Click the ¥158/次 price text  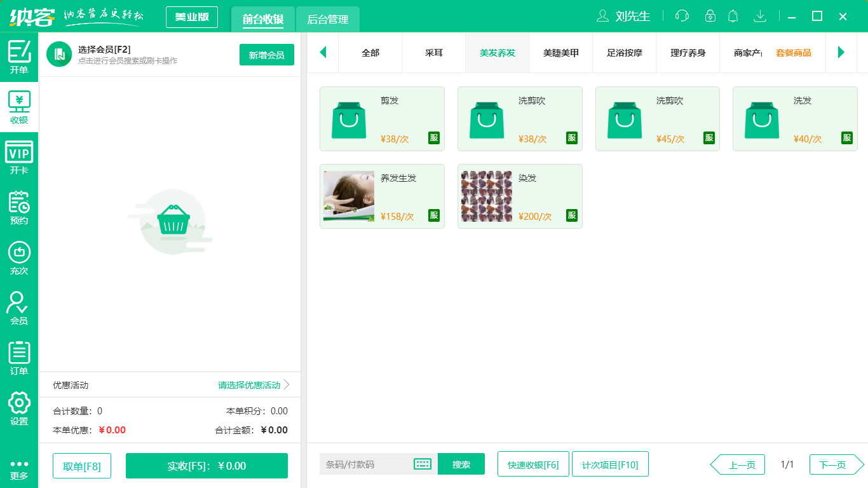coord(397,216)
